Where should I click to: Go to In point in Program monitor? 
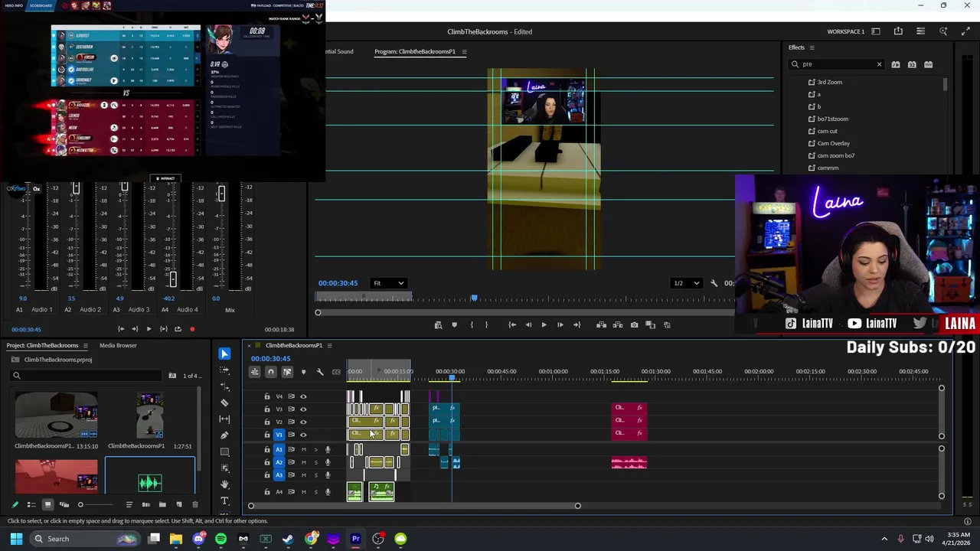point(512,325)
